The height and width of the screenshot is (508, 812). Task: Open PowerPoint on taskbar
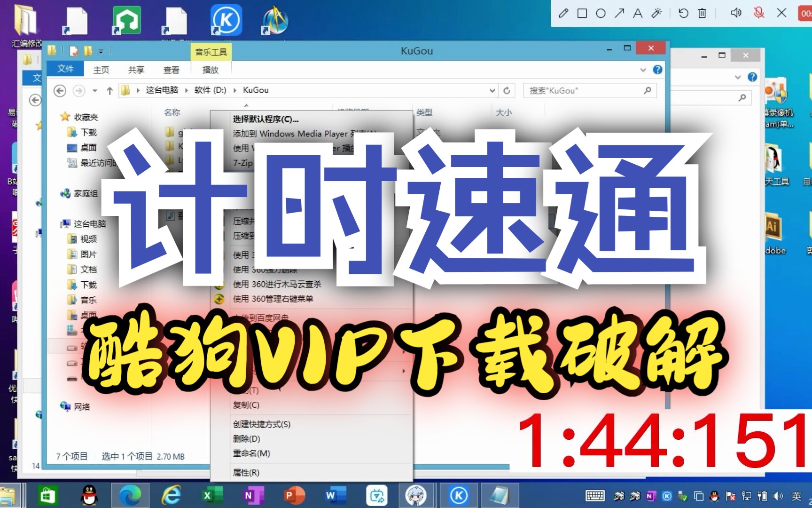(294, 496)
